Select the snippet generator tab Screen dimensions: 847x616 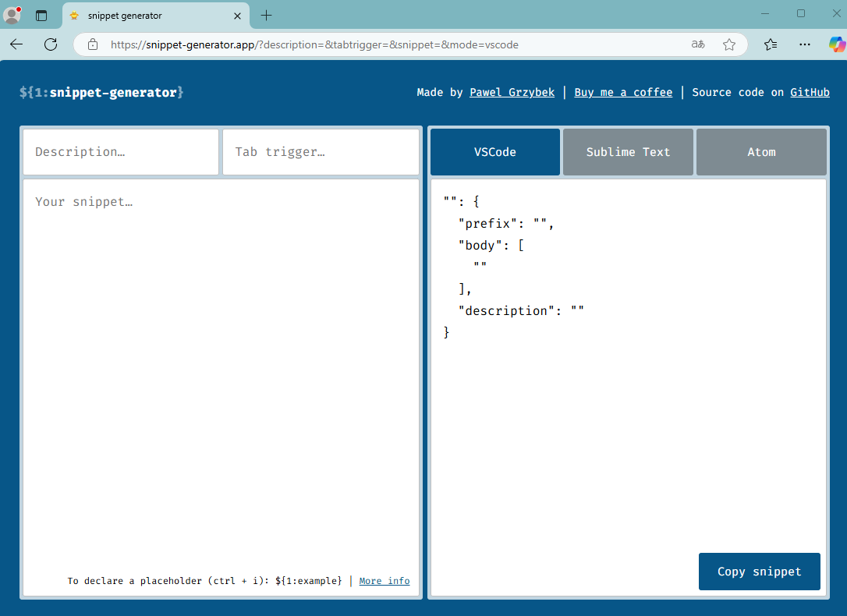click(x=156, y=16)
